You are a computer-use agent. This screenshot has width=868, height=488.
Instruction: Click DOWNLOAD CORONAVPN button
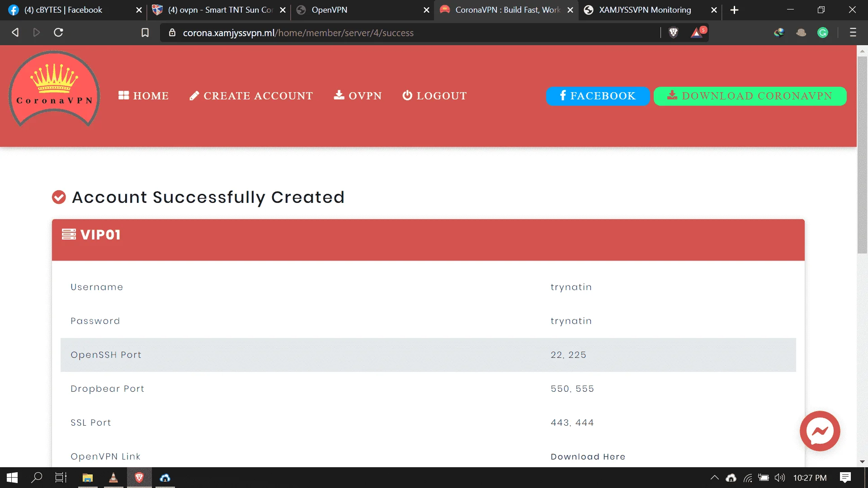click(750, 96)
